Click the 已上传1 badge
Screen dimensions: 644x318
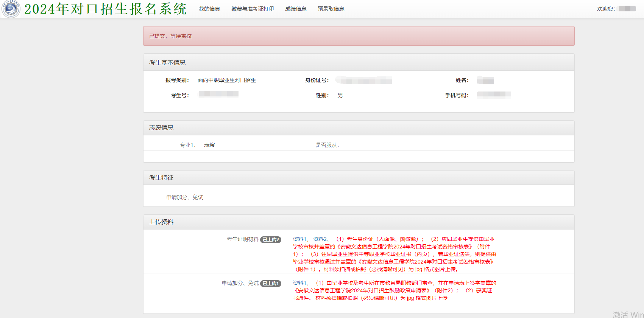270,284
